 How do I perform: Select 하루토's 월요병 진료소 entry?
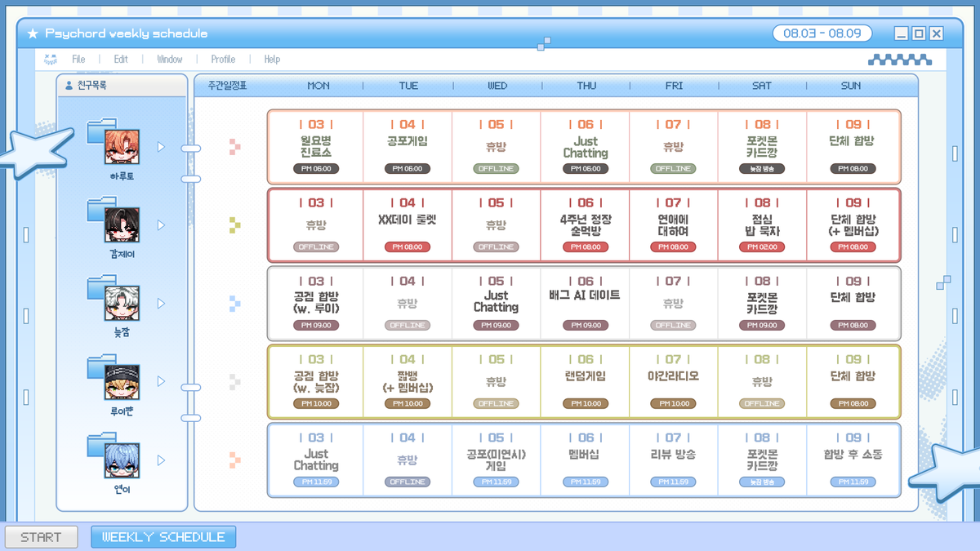point(316,147)
